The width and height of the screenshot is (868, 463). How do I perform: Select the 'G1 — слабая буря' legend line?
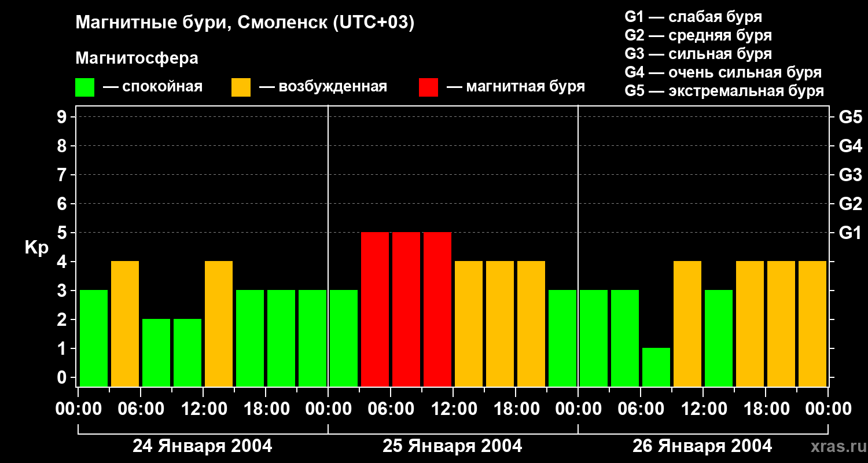tap(693, 17)
